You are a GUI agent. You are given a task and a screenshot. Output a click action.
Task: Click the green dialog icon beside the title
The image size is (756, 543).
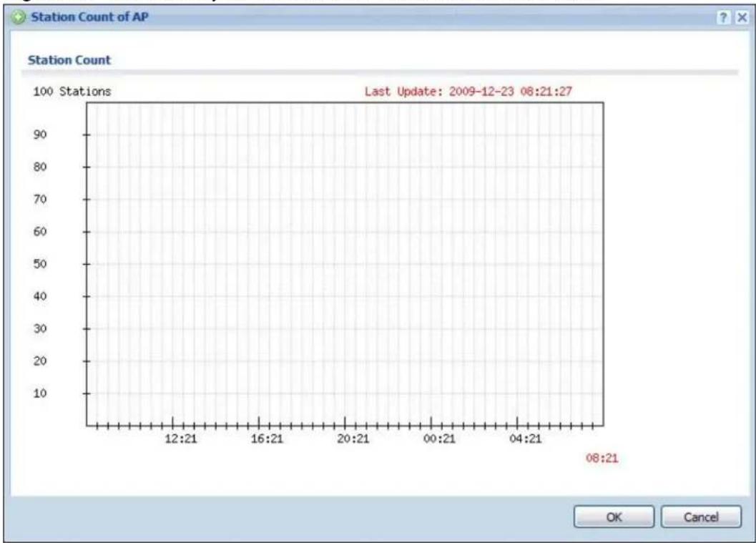(x=19, y=18)
